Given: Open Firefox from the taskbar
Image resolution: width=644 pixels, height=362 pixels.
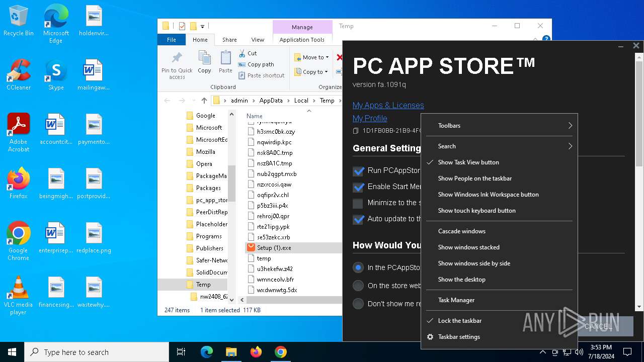Looking at the screenshot, I should tap(256, 352).
